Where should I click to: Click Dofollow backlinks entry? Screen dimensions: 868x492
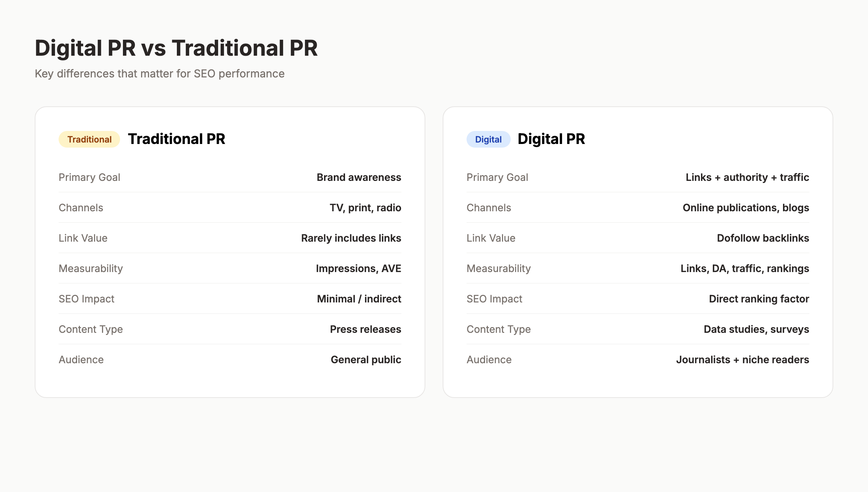(x=763, y=238)
